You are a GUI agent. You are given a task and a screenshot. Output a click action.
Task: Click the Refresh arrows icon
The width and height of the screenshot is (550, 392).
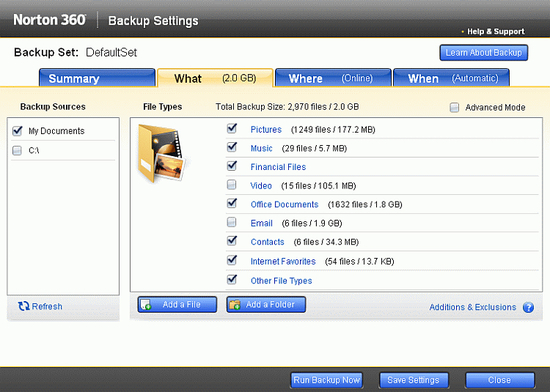pos(24,306)
